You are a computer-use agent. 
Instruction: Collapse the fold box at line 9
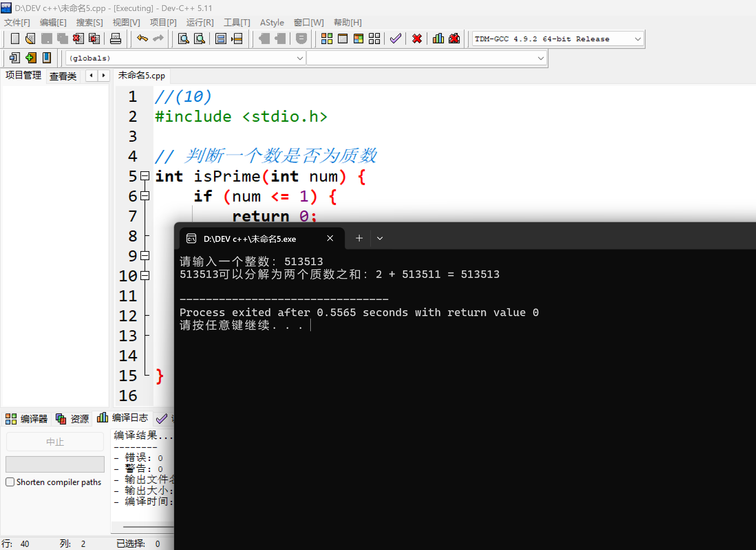tap(145, 256)
